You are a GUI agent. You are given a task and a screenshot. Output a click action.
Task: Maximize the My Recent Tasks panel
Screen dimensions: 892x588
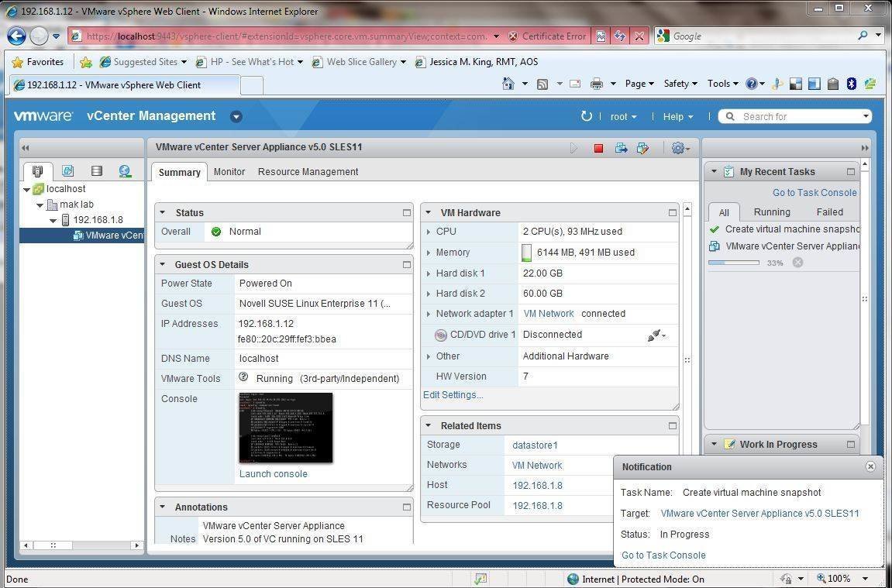coord(850,172)
